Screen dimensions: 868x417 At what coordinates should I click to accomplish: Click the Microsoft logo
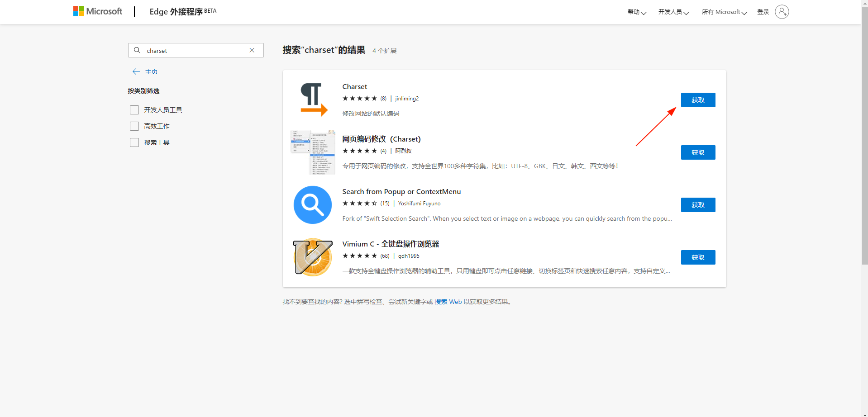[97, 11]
